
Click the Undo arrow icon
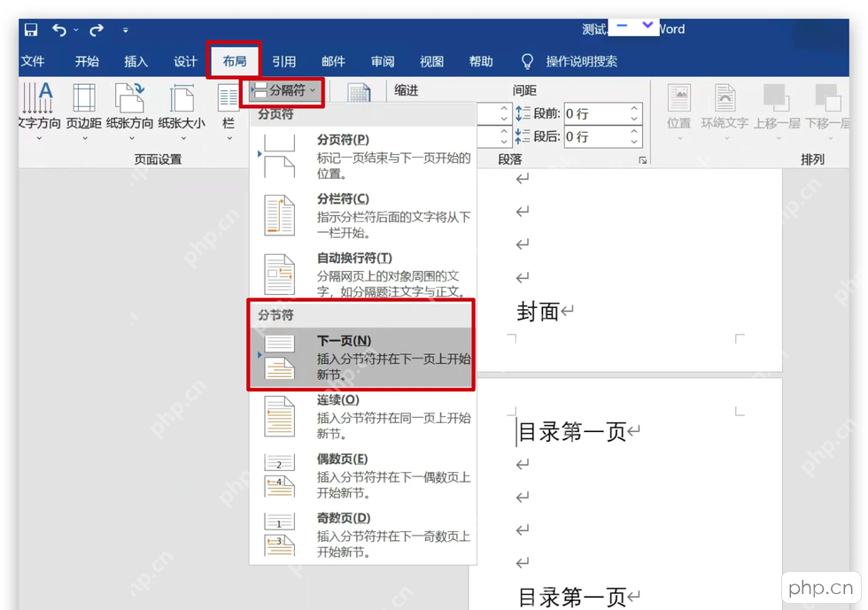click(59, 30)
